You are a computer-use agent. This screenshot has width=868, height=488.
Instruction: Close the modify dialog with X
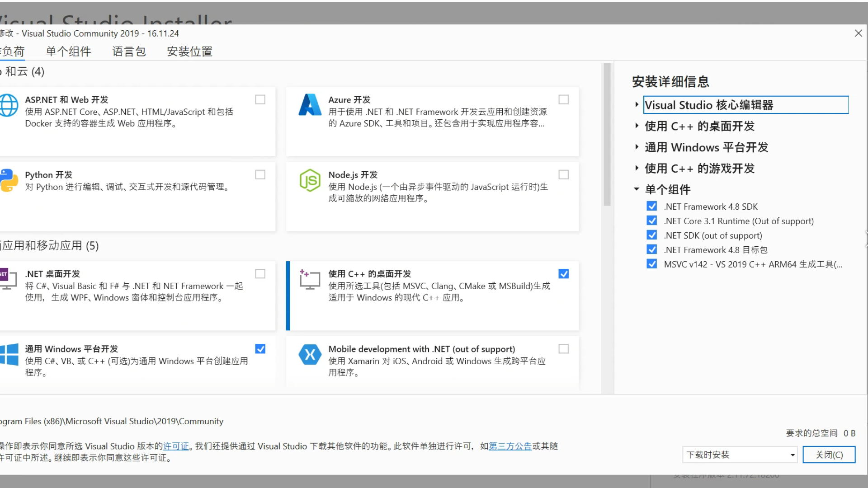pos(859,33)
